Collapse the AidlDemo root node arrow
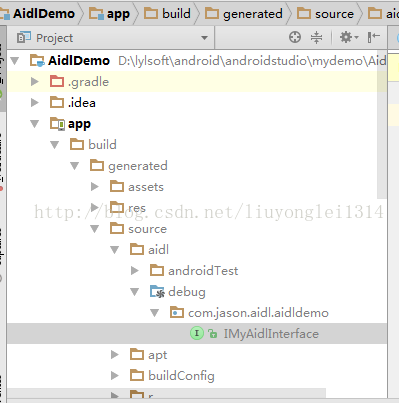 tap(15, 61)
